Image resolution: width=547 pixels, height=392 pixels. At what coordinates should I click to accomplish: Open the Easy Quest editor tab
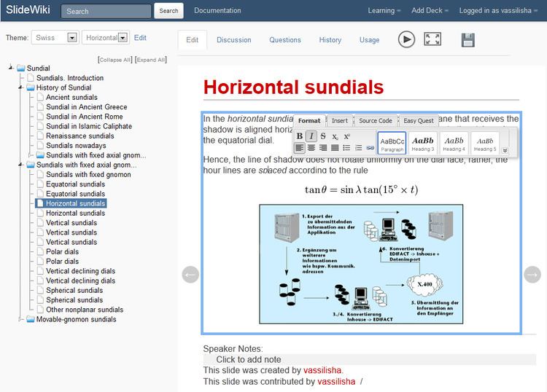point(419,120)
